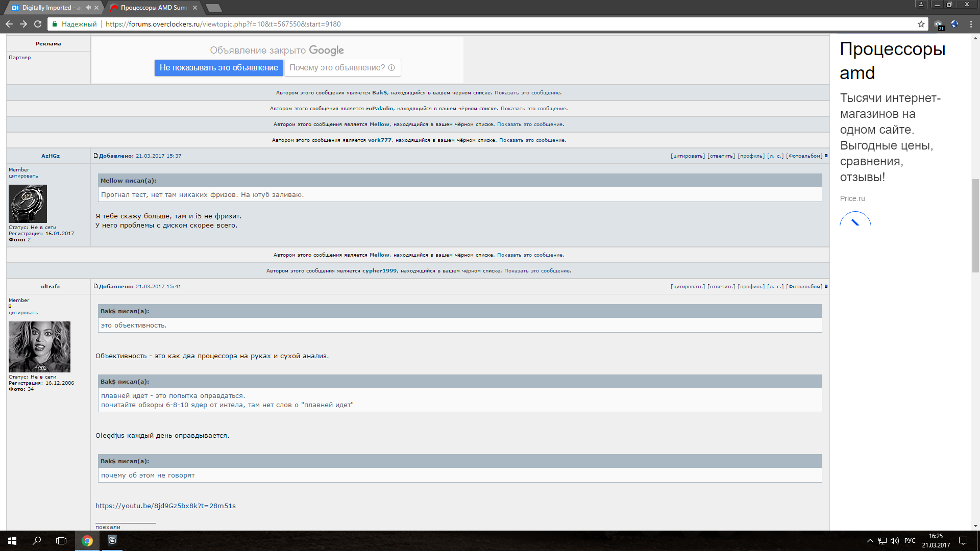Open the YouTube link in ultrafx's post
Screen dimensions: 980x551
tap(165, 506)
